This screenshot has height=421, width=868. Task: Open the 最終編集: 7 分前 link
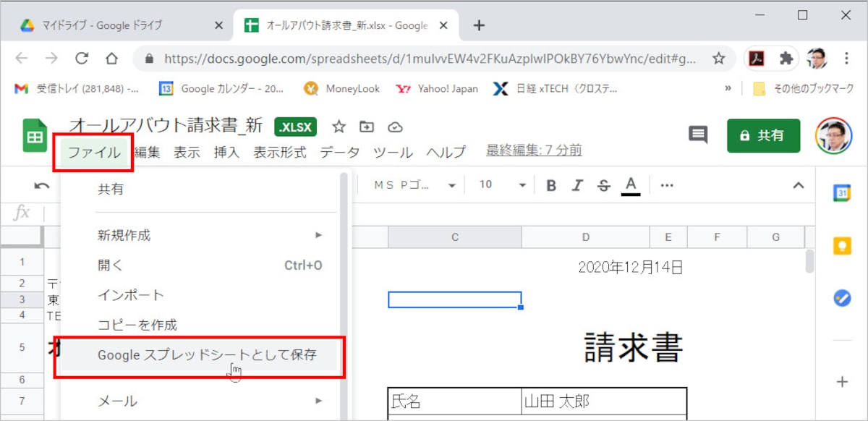pyautogui.click(x=534, y=151)
